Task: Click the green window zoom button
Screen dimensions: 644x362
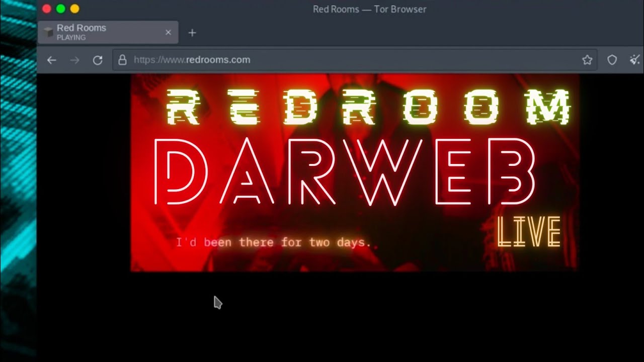Action: 60,9
